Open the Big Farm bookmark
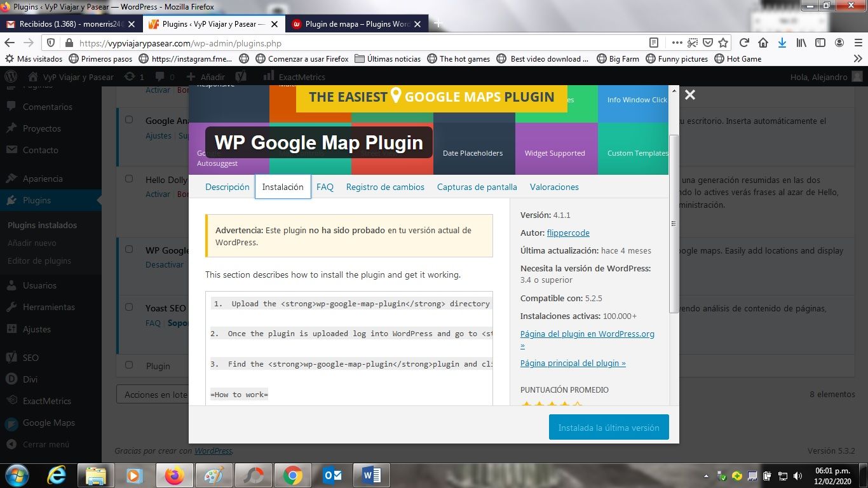The height and width of the screenshot is (488, 868). tap(618, 58)
